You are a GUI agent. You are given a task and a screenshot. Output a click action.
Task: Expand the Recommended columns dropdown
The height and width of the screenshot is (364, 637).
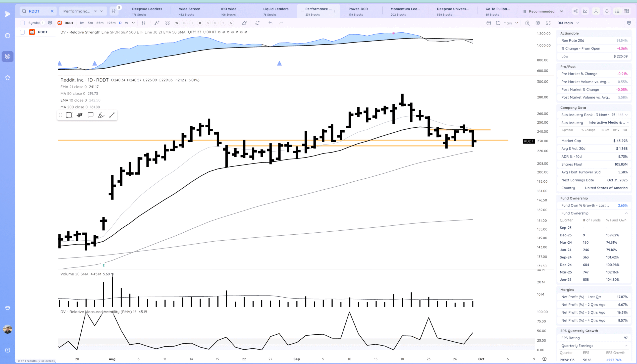[x=542, y=11]
